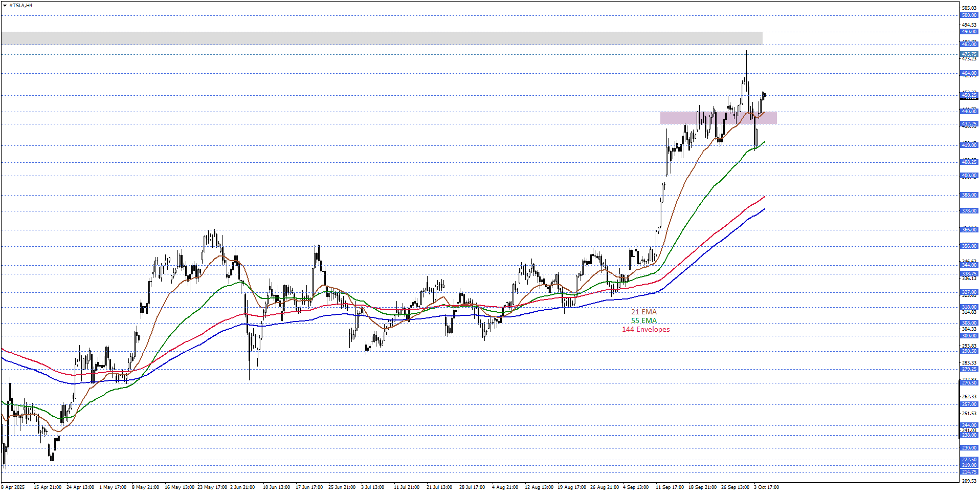980x493 pixels.
Task: Click the 475.75 price level label
Action: click(x=969, y=54)
